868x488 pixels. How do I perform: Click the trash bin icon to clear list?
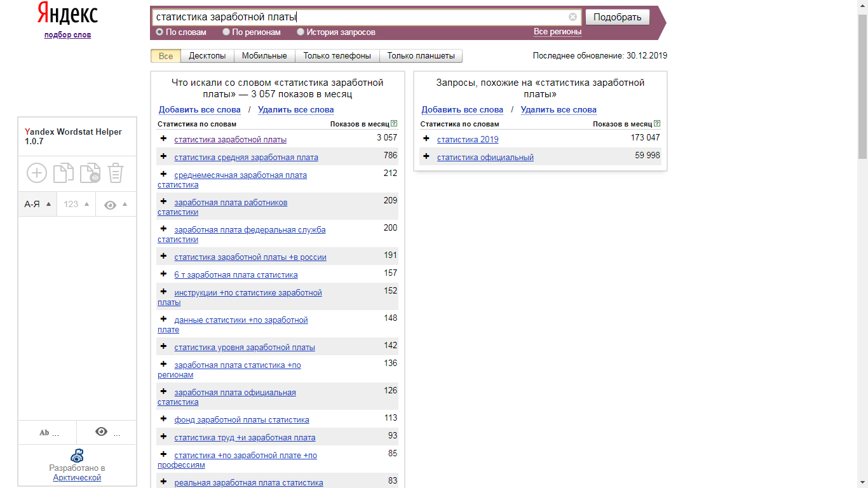116,173
